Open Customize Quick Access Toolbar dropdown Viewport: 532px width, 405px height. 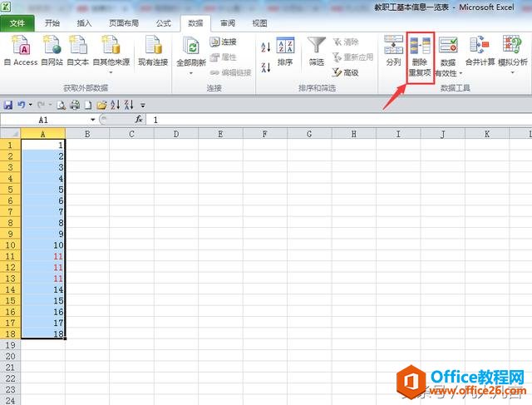coord(143,106)
